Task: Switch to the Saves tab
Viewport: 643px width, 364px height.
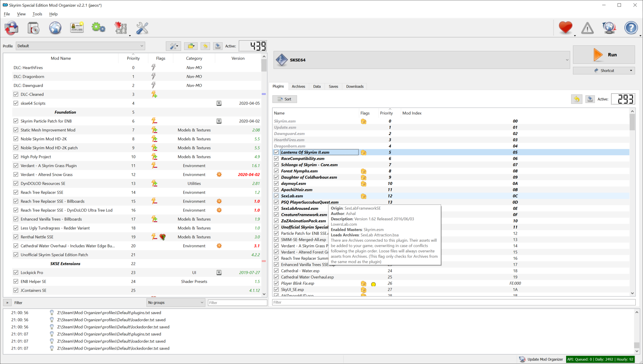Action: (x=333, y=86)
